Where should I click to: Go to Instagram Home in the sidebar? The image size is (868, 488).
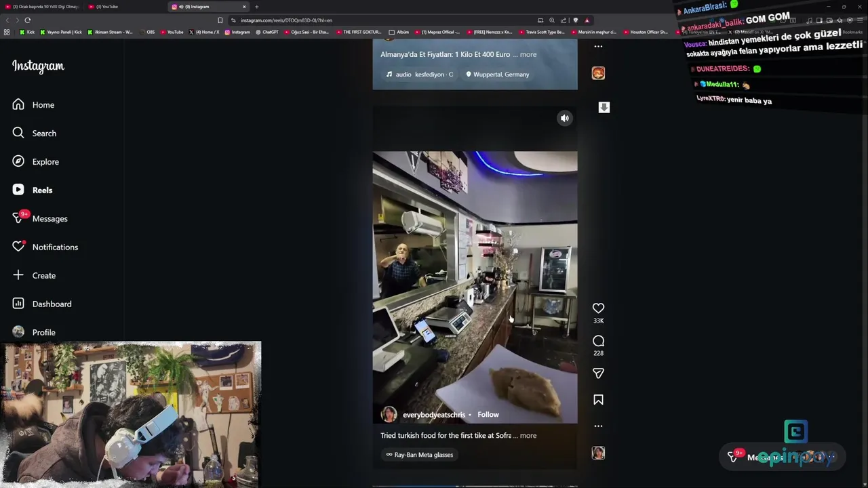pos(33,105)
